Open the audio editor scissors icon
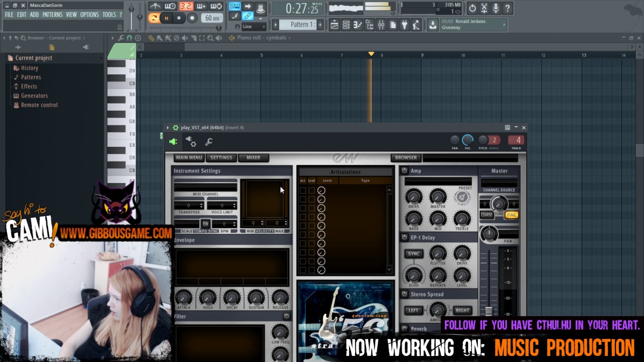Screen dimensions: 644x362 point(484,8)
